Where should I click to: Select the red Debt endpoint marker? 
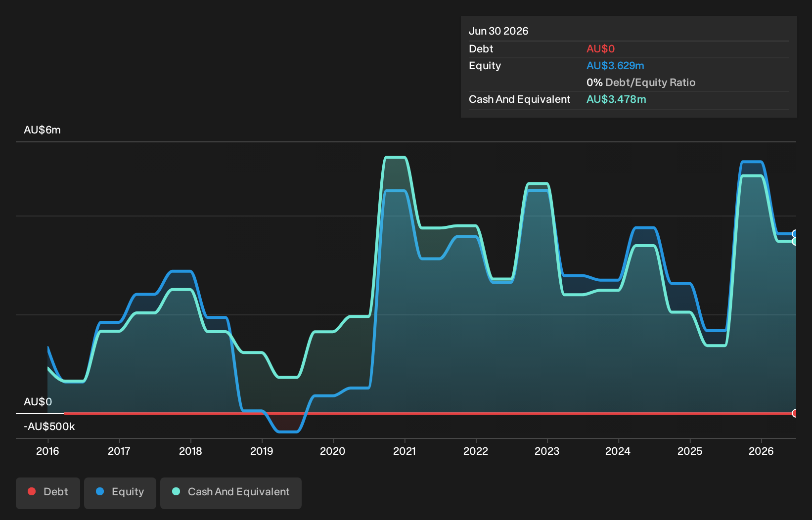(795, 413)
